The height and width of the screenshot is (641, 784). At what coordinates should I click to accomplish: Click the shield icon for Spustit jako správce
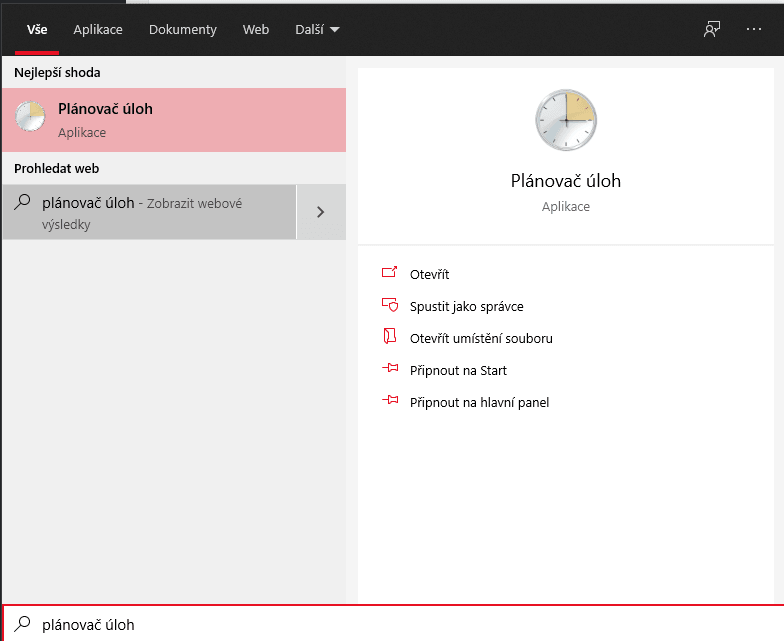pyautogui.click(x=390, y=304)
